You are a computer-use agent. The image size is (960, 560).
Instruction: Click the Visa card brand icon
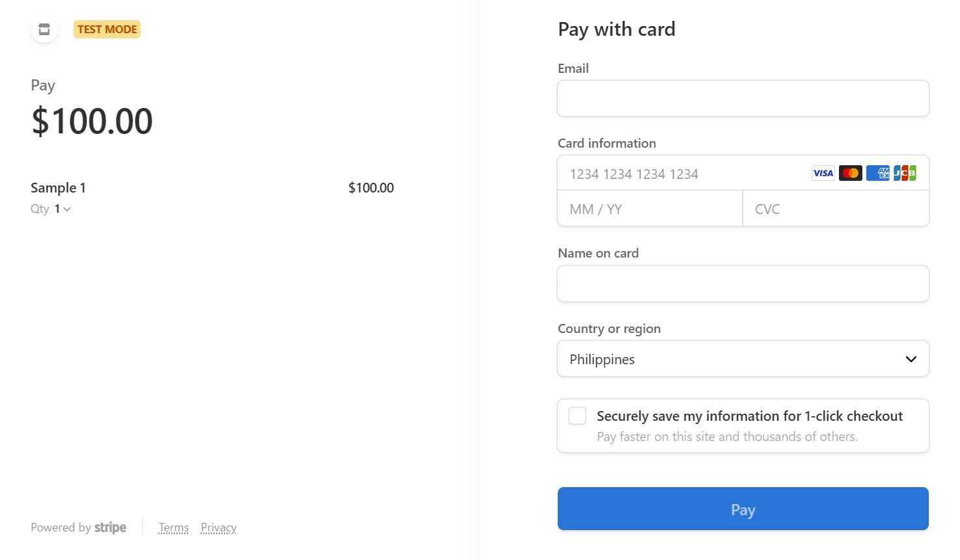pyautogui.click(x=823, y=173)
